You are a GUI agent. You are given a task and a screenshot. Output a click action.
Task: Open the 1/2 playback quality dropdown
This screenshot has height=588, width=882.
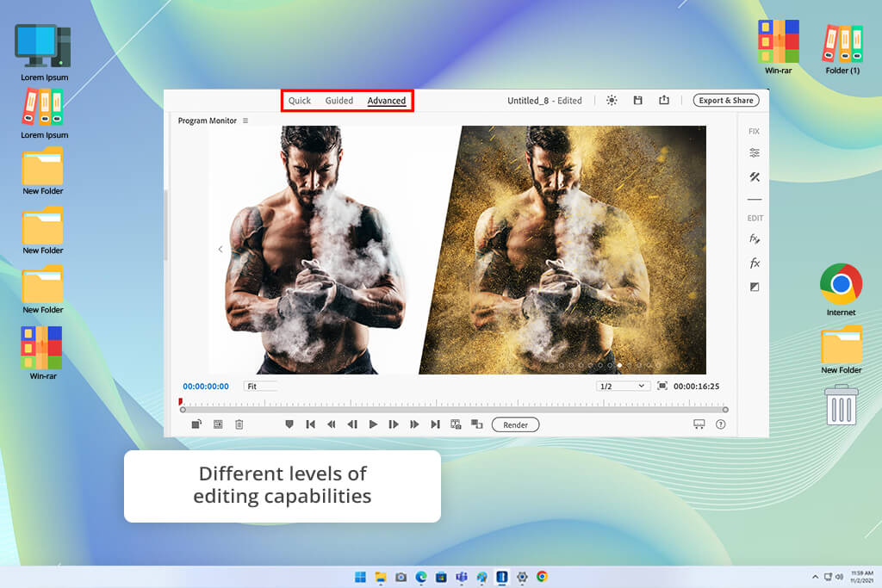coord(623,387)
